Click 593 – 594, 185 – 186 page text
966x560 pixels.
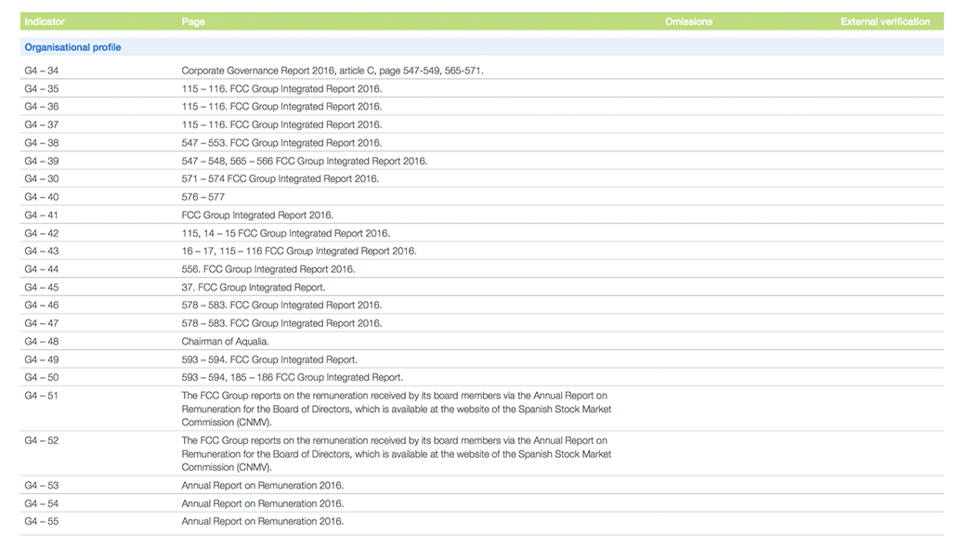(292, 378)
